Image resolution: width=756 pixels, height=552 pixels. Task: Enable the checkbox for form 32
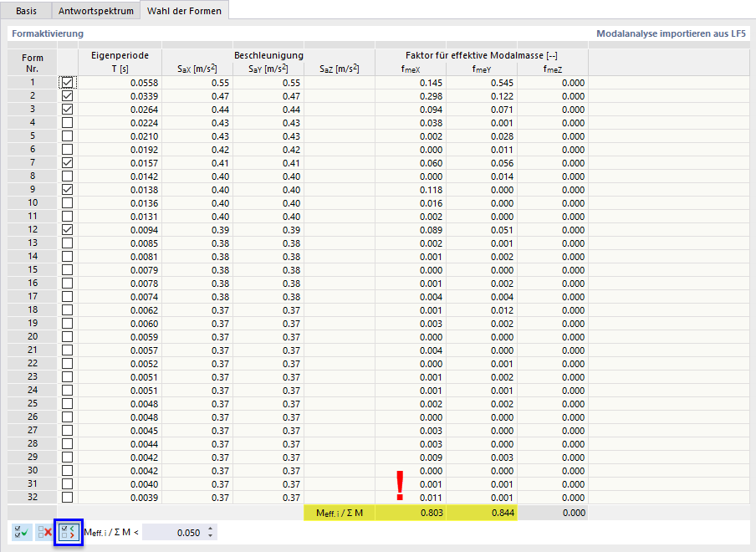pyautogui.click(x=68, y=497)
